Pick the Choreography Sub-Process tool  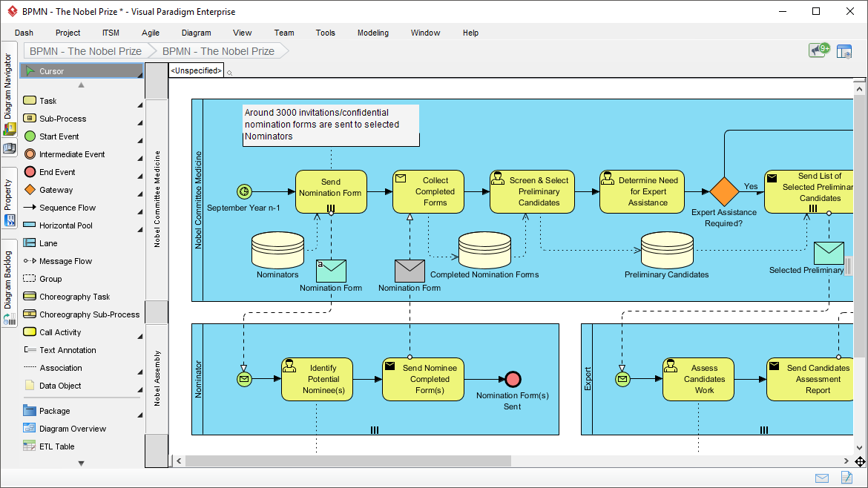pyautogui.click(x=82, y=314)
